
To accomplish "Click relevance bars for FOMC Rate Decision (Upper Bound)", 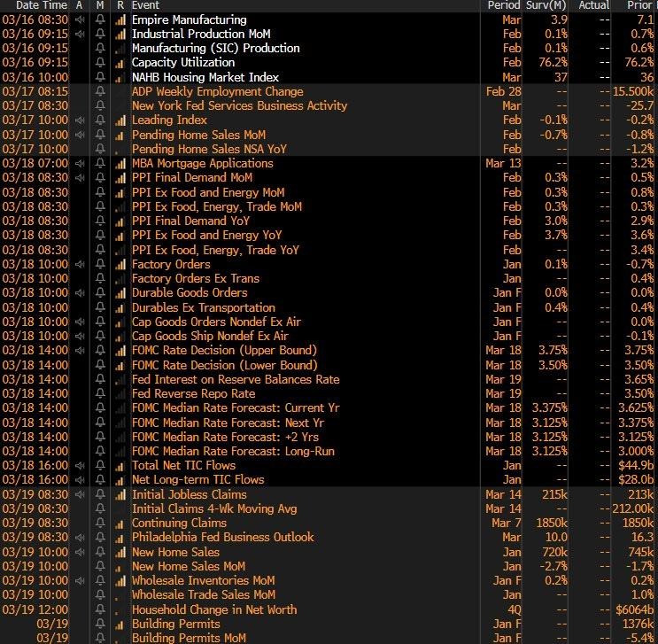I will [x=120, y=351].
